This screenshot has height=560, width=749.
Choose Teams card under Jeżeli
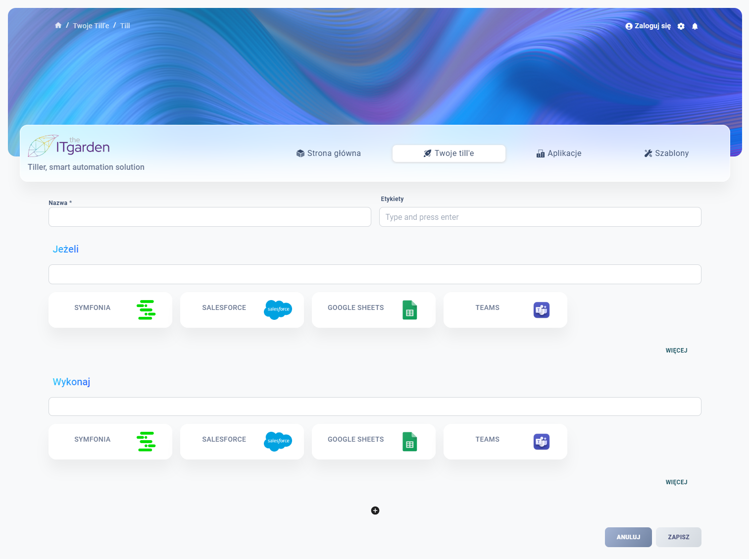tap(505, 310)
